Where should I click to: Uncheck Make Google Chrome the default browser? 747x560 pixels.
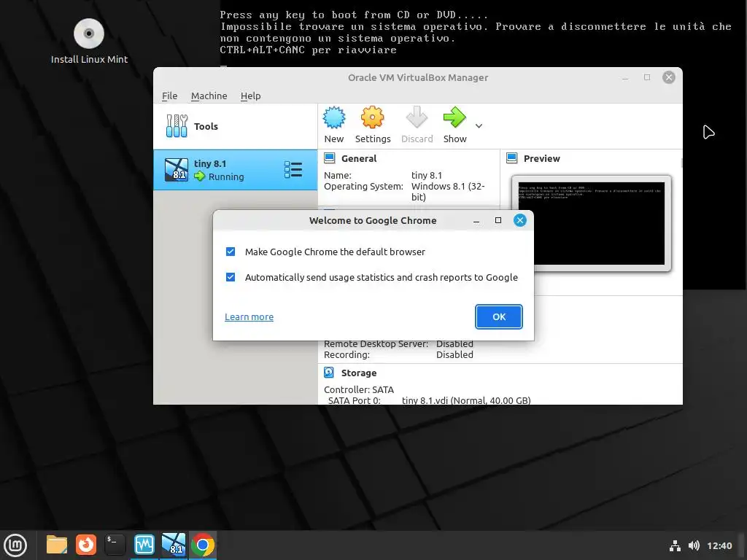click(x=231, y=252)
